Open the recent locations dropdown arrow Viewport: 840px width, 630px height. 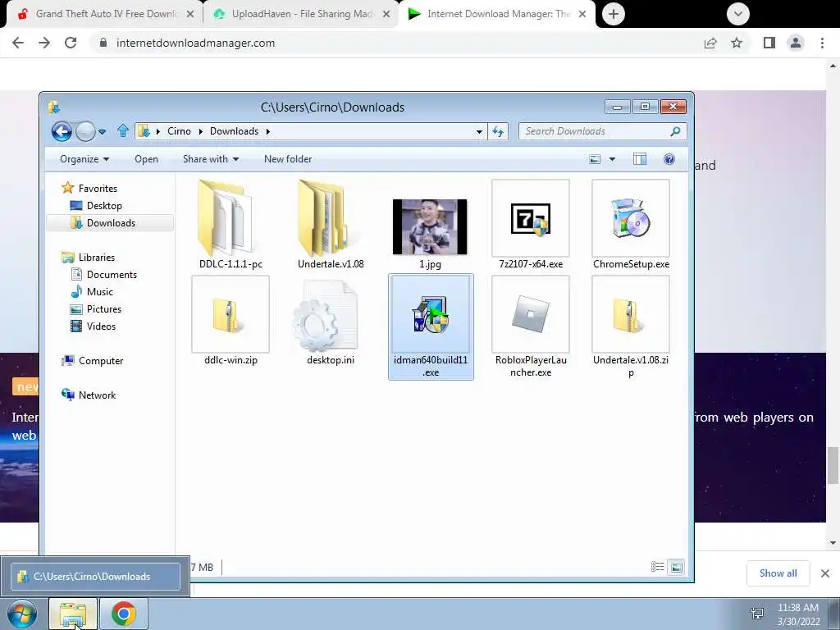pyautogui.click(x=103, y=131)
